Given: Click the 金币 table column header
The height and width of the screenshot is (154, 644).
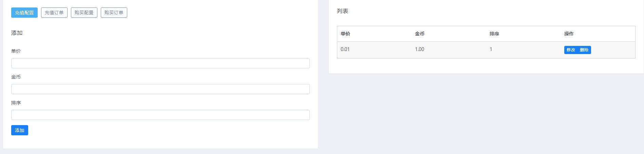Looking at the screenshot, I should coord(420,34).
